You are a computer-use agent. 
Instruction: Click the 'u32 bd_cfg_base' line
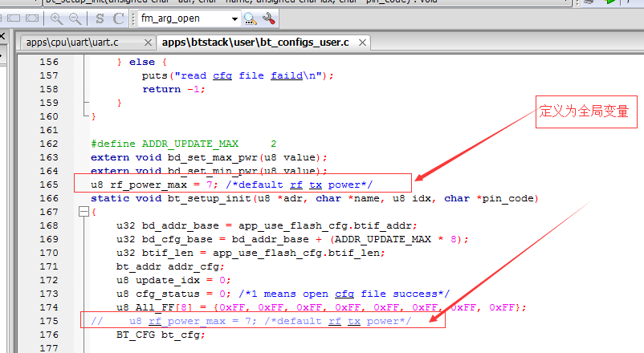(292, 239)
